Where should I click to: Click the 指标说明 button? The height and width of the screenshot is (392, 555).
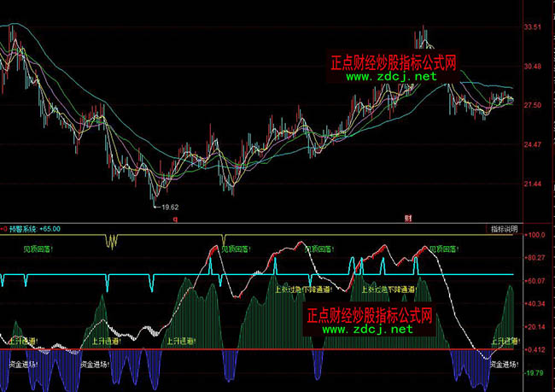504,229
